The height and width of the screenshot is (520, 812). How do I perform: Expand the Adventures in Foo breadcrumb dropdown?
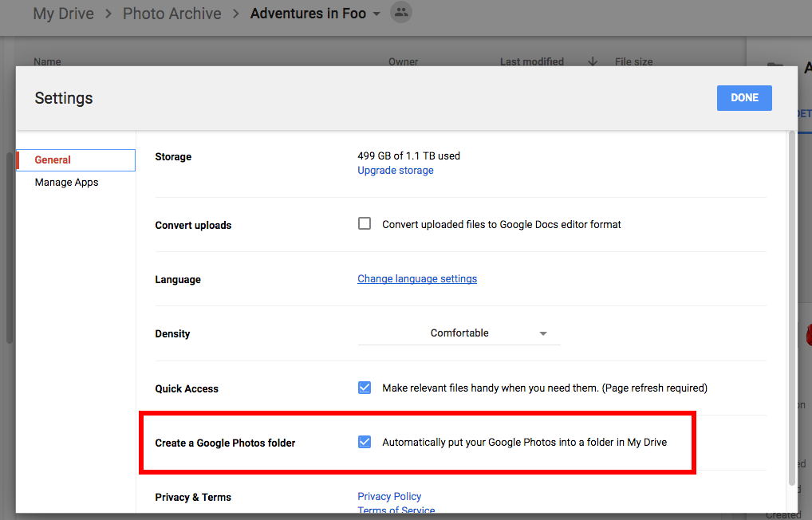(376, 14)
